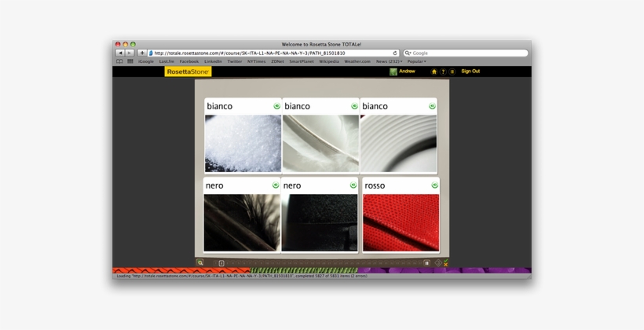Click "bianco" above the sugar image

tap(219, 106)
